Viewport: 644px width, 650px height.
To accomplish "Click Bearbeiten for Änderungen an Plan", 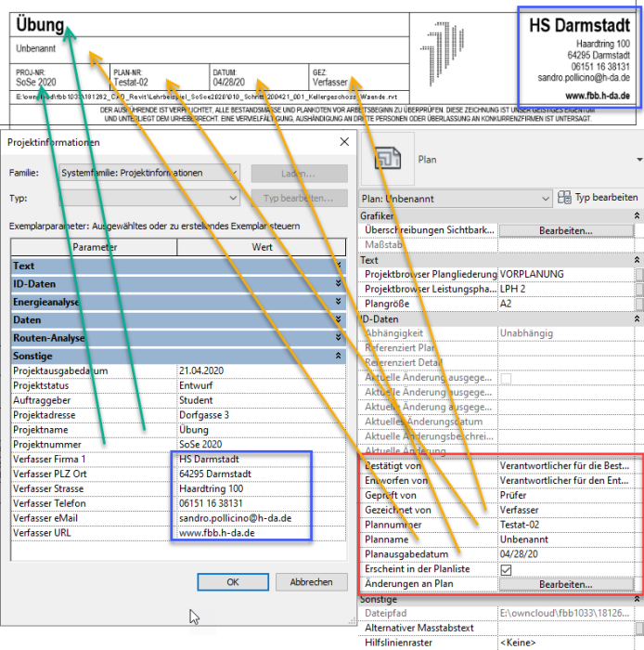I will [565, 584].
